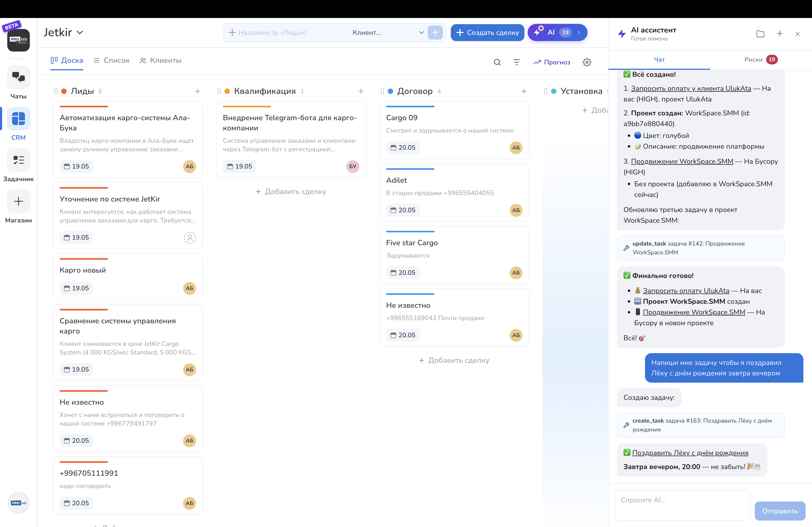Click the Создать сделку button
Image resolution: width=812 pixels, height=527 pixels.
click(x=487, y=32)
